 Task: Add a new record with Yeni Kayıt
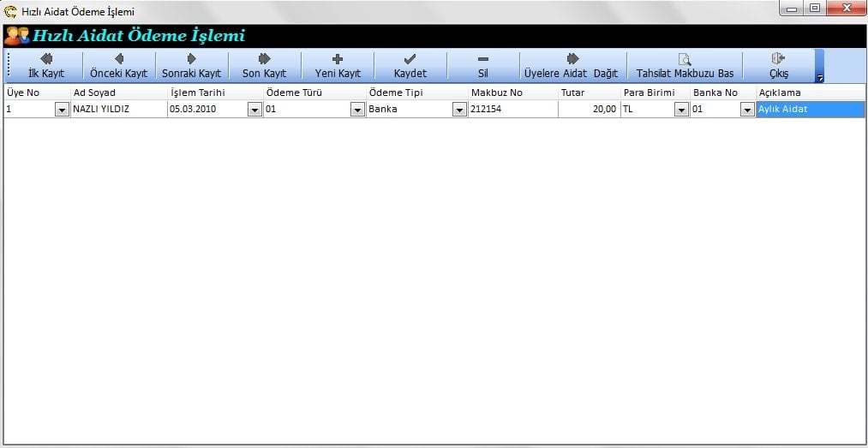(338, 66)
